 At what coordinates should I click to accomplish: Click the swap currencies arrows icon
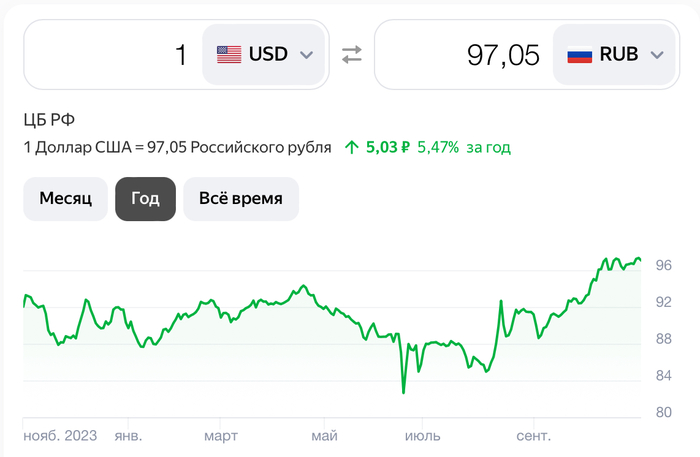[x=351, y=55]
